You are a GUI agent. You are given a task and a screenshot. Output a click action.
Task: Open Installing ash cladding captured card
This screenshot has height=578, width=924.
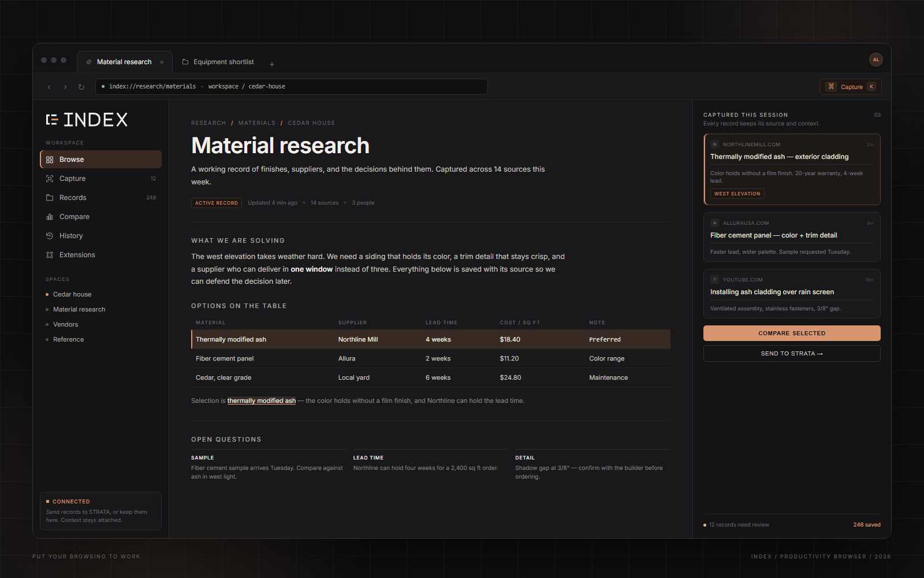[x=792, y=294]
